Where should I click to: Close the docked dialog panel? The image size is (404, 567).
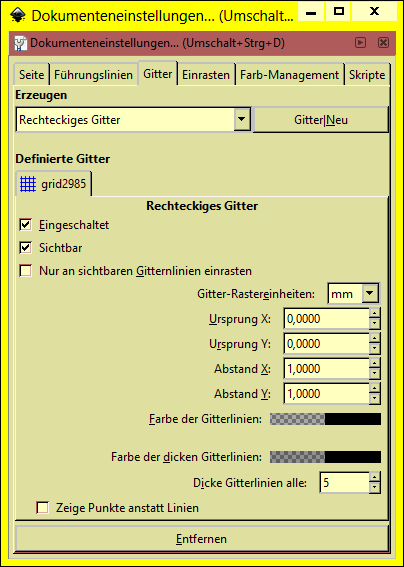click(383, 43)
